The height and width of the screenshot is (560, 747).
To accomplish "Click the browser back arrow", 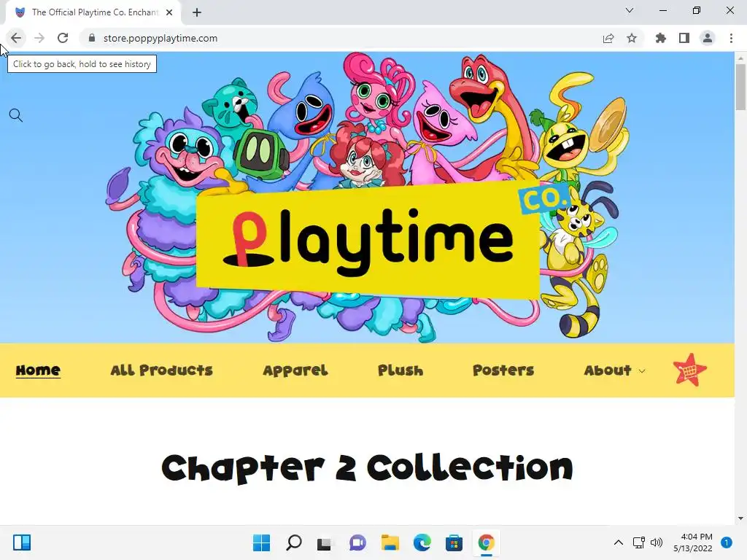I will (x=16, y=38).
